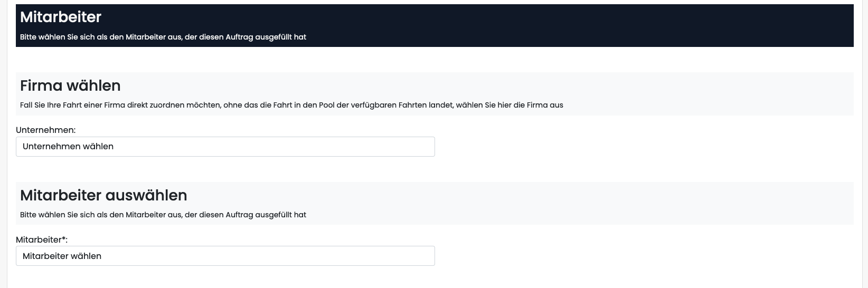868x288 pixels.
Task: Click the white subtitle text in dark banner
Action: 163,37
